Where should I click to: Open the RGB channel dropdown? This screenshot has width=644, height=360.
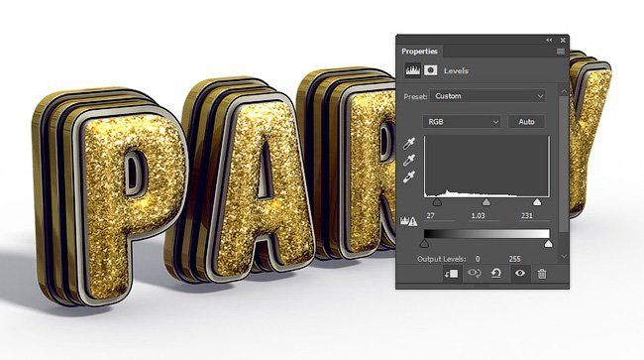462,122
